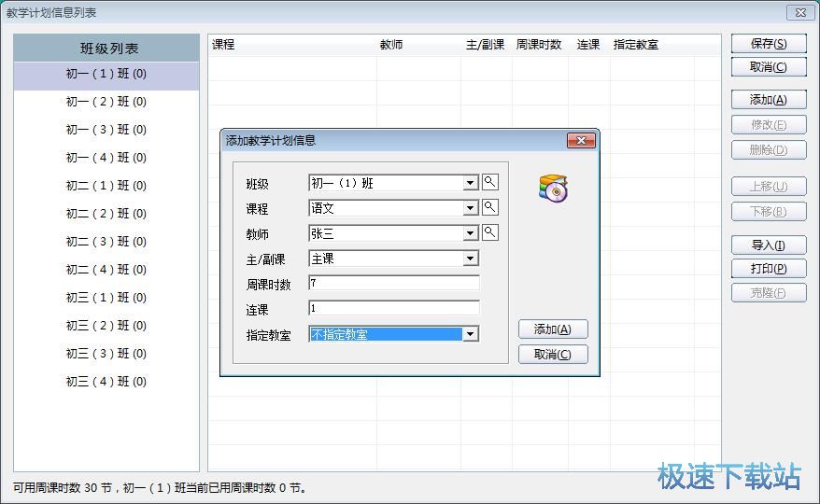Click the 上移(U) button
Screen dimensions: 820x504
[769, 187]
